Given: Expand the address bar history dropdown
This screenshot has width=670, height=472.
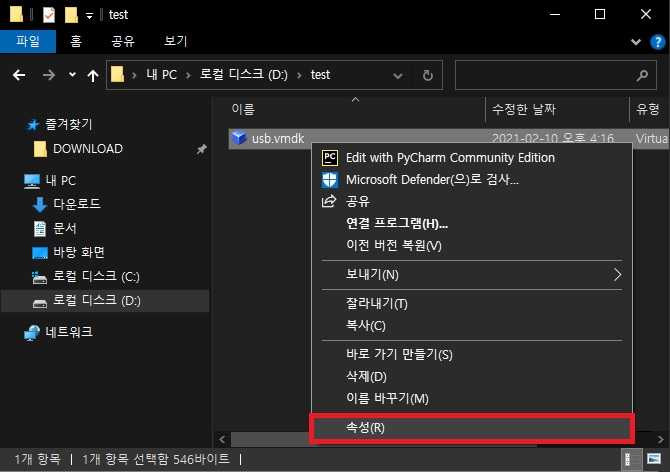Looking at the screenshot, I should coord(398,76).
